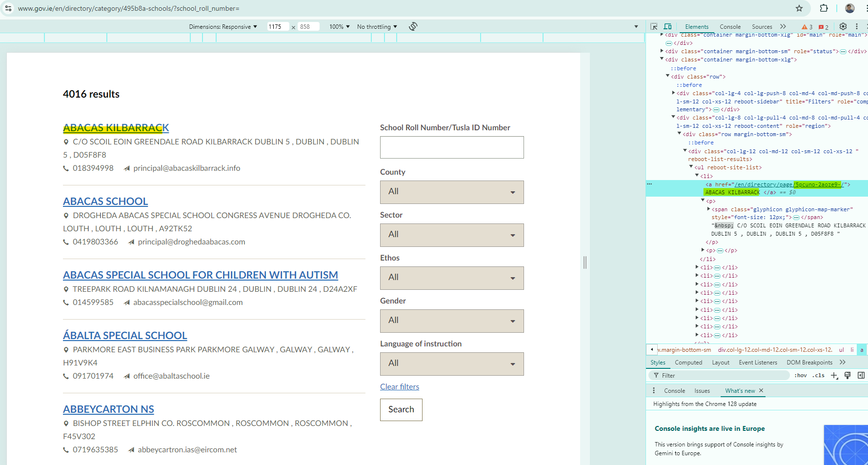Open the Sector dropdown
Image resolution: width=868 pixels, height=465 pixels.
451,235
